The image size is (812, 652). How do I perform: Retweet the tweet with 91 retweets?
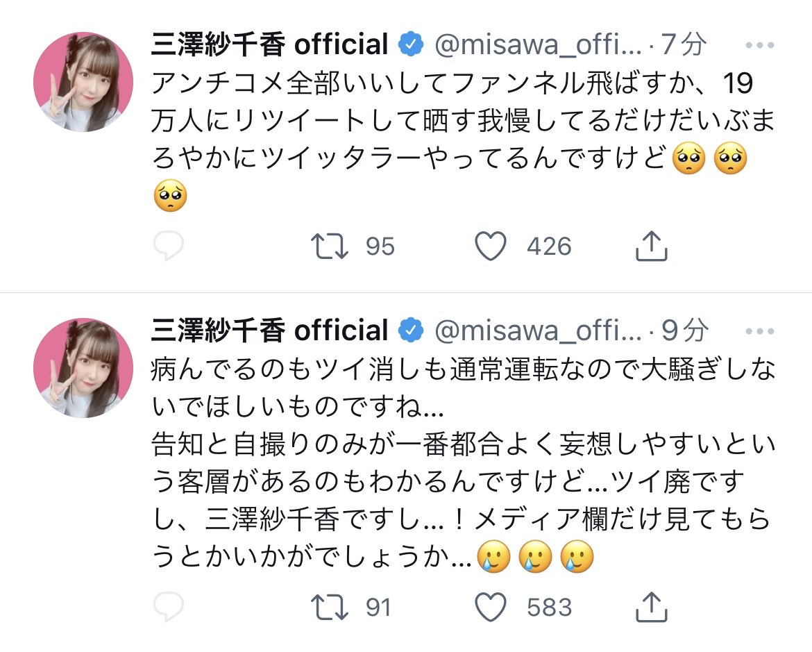[330, 608]
